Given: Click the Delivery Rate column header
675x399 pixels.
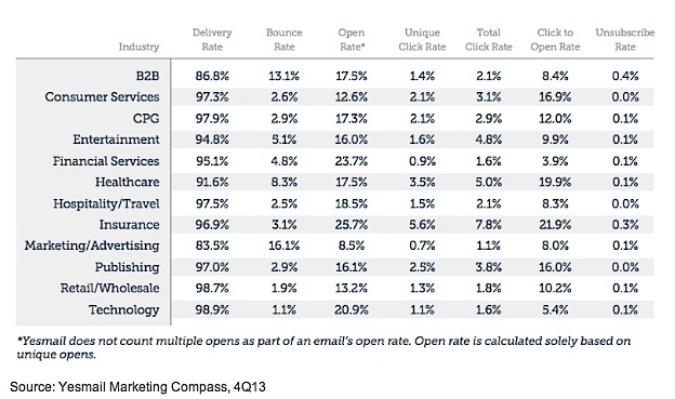Looking at the screenshot, I should [x=212, y=40].
